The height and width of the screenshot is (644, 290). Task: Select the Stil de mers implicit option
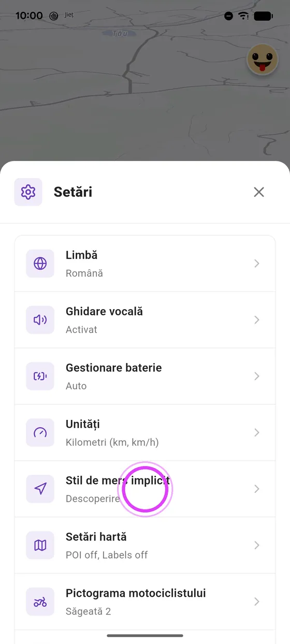pyautogui.click(x=145, y=489)
